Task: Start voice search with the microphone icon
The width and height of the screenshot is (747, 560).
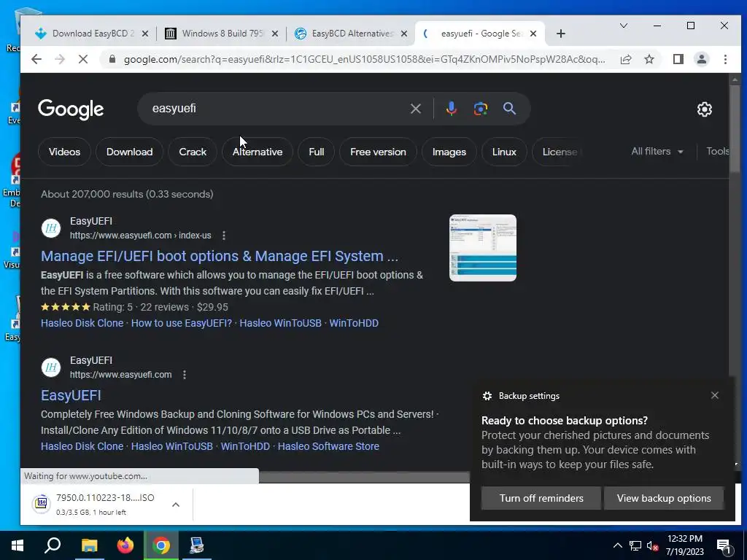Action: (451, 109)
